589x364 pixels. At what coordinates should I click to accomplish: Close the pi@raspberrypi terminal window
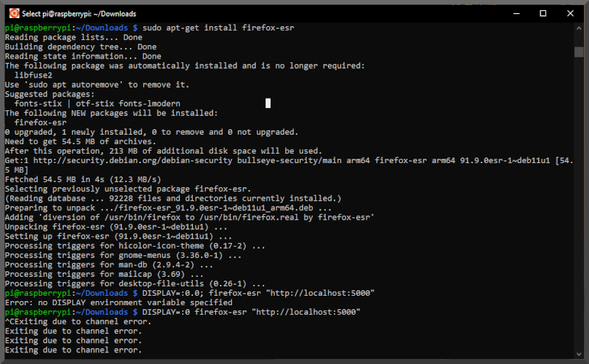click(575, 13)
